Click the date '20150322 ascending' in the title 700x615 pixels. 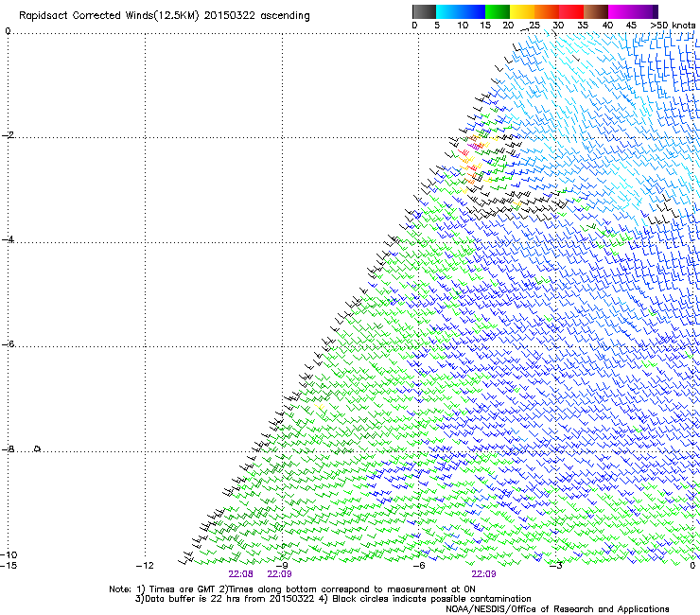pos(256,16)
